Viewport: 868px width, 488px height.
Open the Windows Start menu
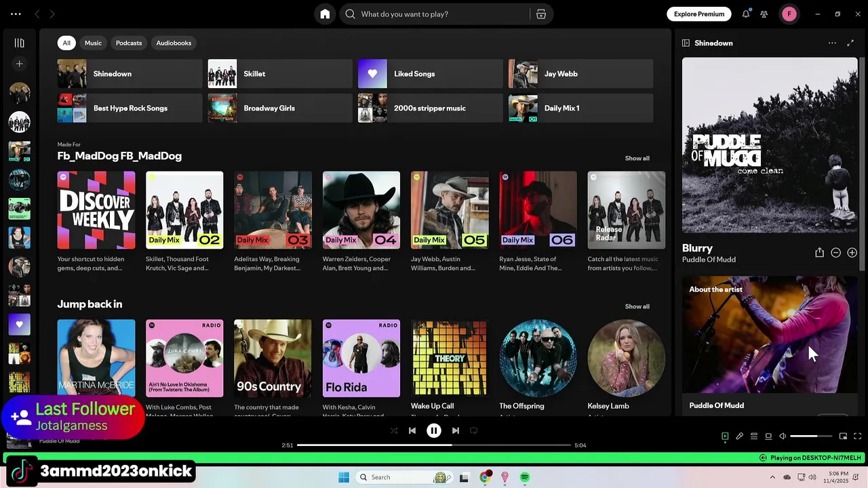pos(344,477)
